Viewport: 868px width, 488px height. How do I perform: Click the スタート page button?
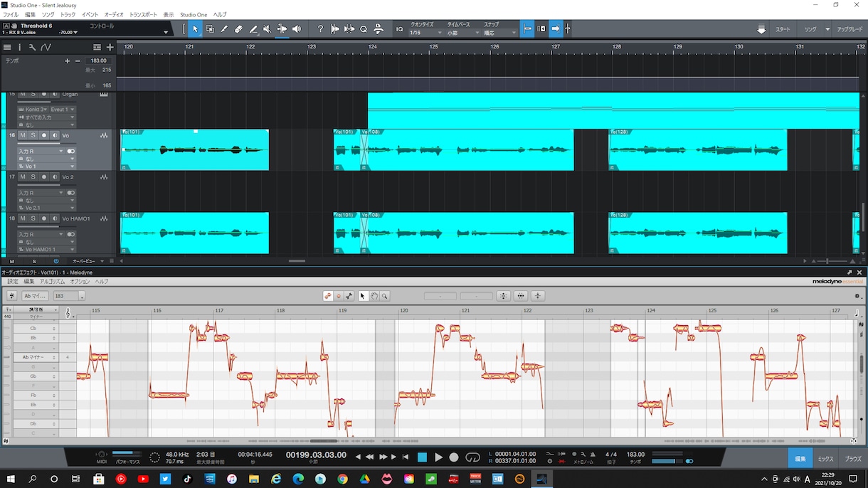783,30
